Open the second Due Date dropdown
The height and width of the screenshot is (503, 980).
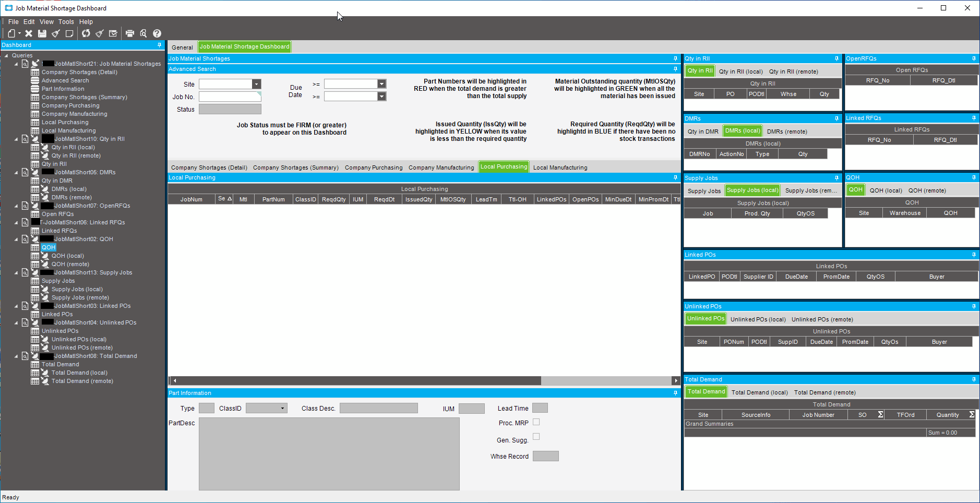click(x=382, y=97)
